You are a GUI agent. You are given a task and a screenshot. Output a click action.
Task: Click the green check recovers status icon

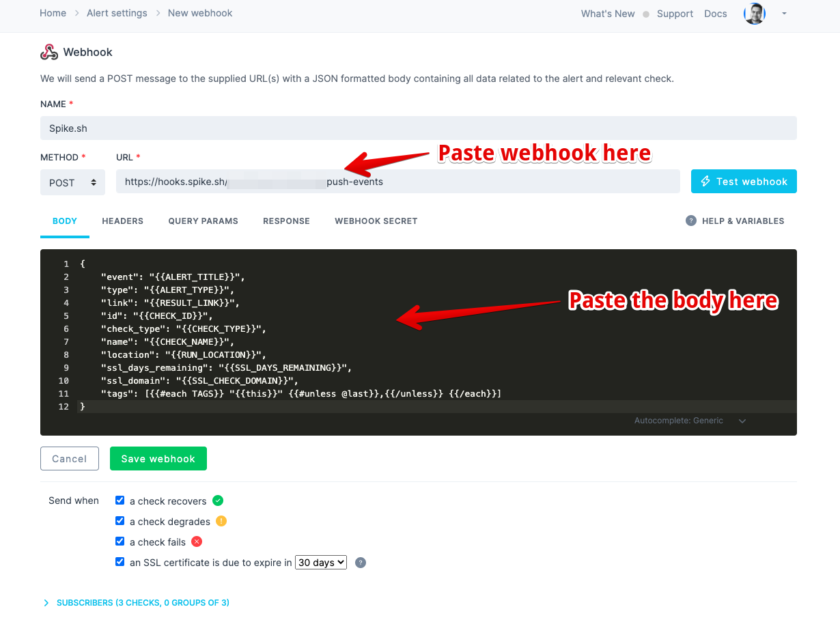coord(218,500)
